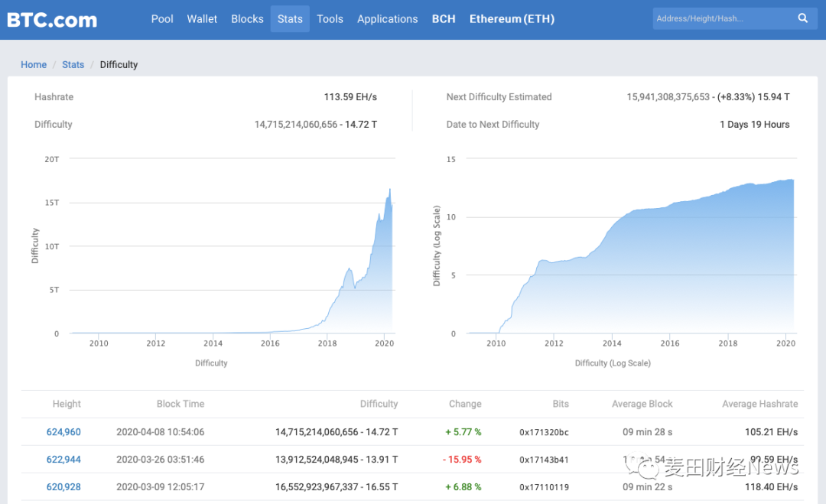The height and width of the screenshot is (504, 826).
Task: Go to Home in the breadcrumb
Action: [x=34, y=65]
